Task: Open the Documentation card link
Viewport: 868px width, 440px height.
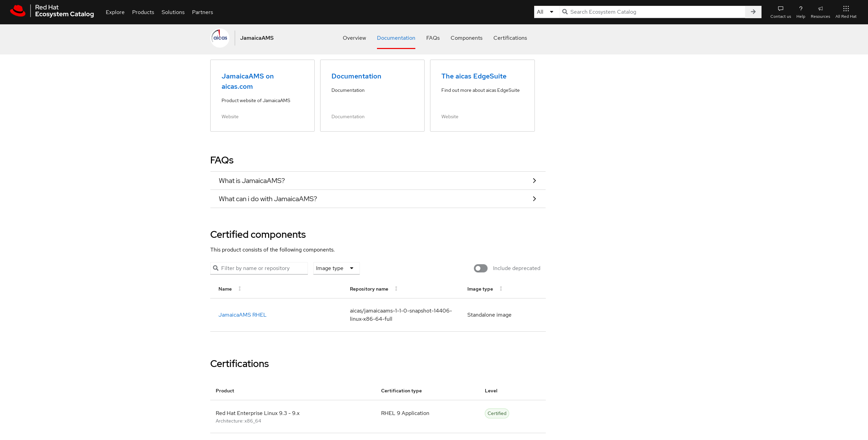Action: click(x=356, y=76)
